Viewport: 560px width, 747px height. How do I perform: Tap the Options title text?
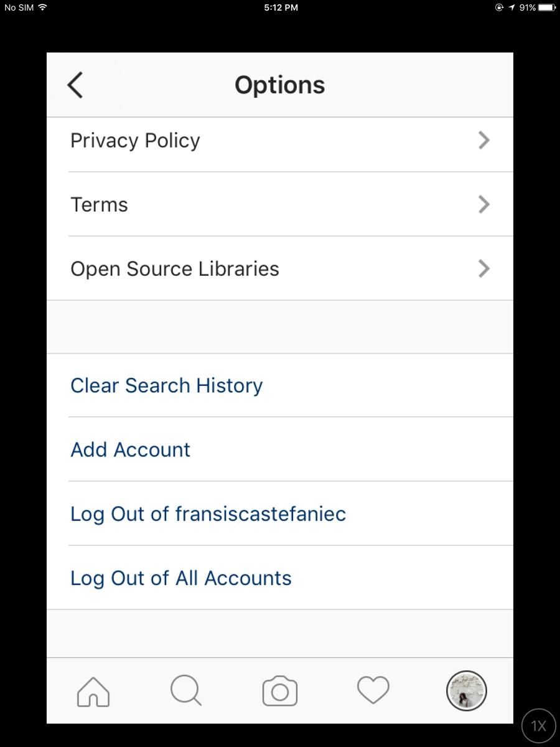pos(280,85)
